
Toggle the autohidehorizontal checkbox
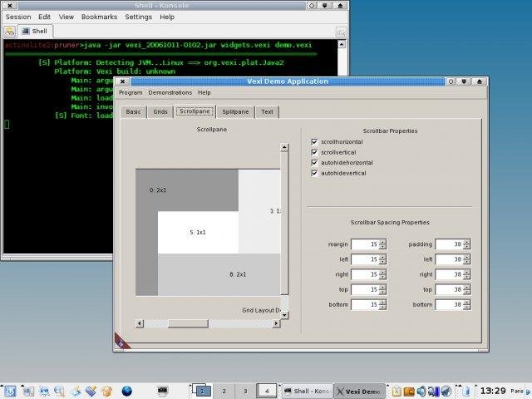tap(313, 163)
